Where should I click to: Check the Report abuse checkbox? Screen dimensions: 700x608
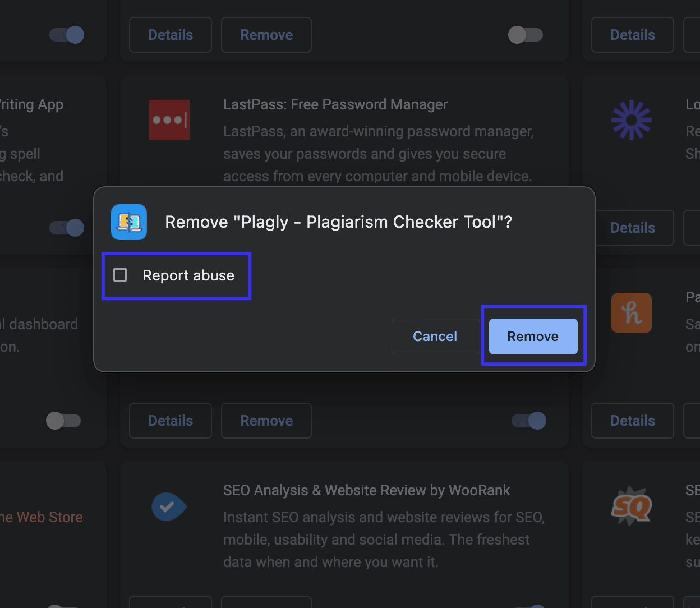point(120,275)
